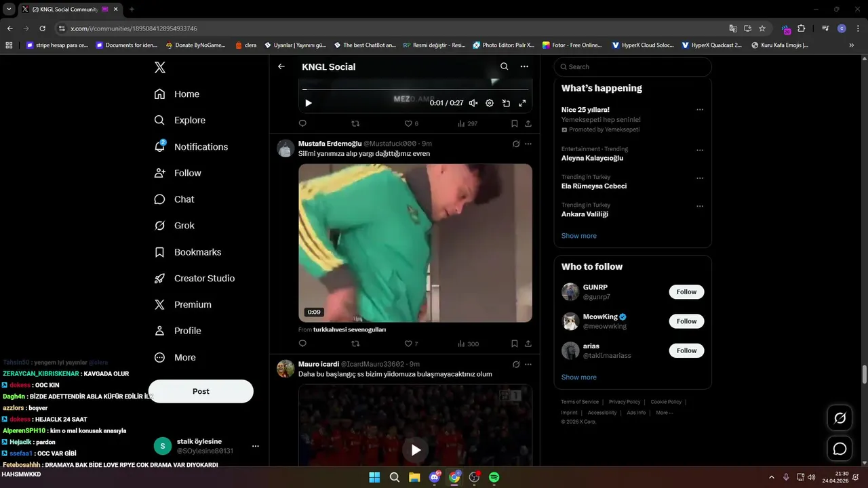Click the right sidebar Search field
Screen dimensions: 868x488
pos(633,66)
